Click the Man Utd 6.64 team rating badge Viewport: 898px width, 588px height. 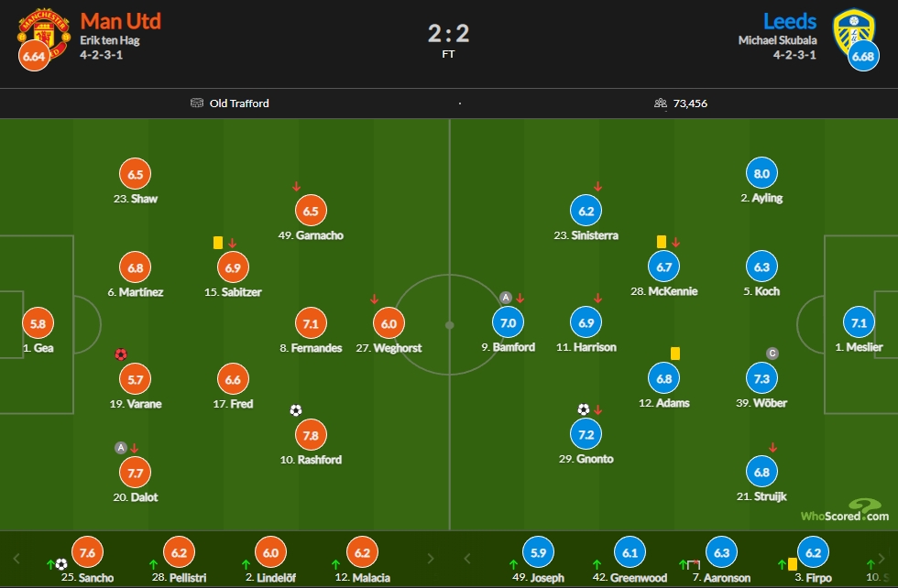coord(34,56)
